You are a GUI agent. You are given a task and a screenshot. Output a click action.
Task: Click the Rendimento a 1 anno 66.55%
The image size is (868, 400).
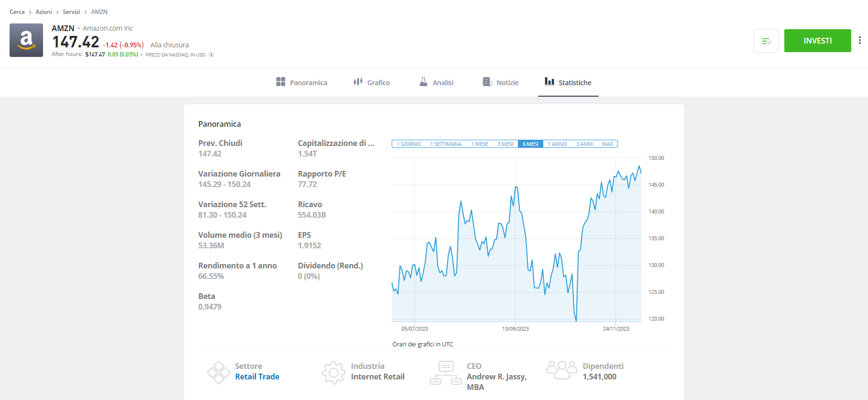[211, 276]
